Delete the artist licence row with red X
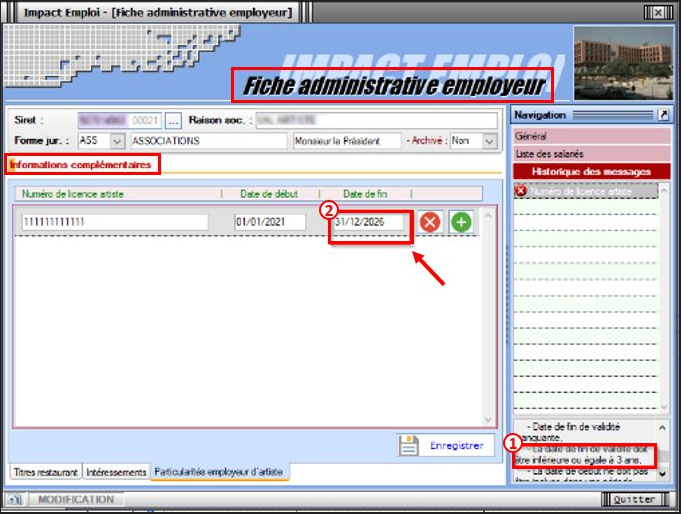Screen dimensions: 681x514 point(430,222)
